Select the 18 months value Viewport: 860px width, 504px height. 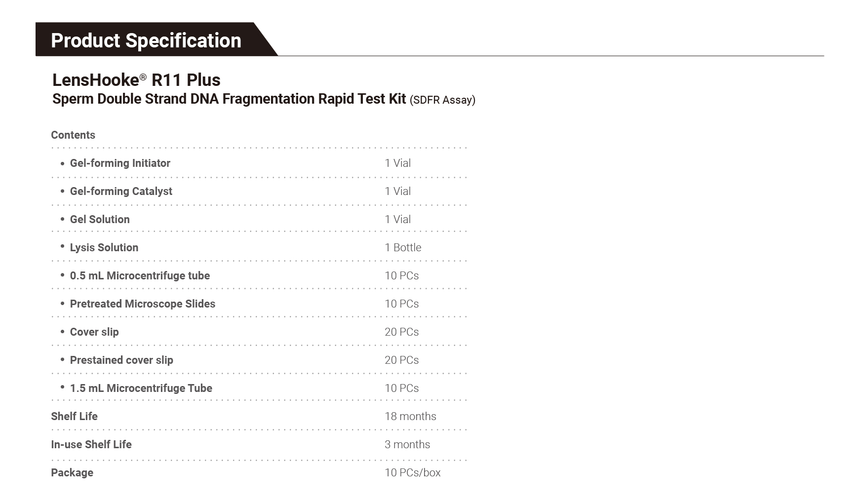[410, 416]
